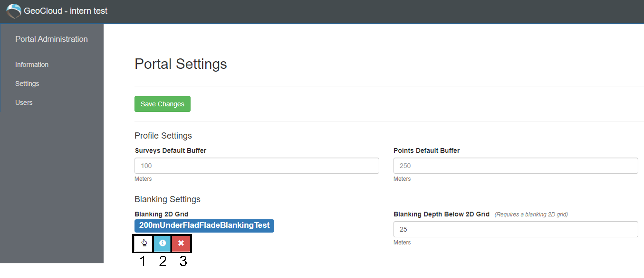This screenshot has height=278, width=644.
Task: Click the Portal Settings page heading
Action: tap(181, 64)
